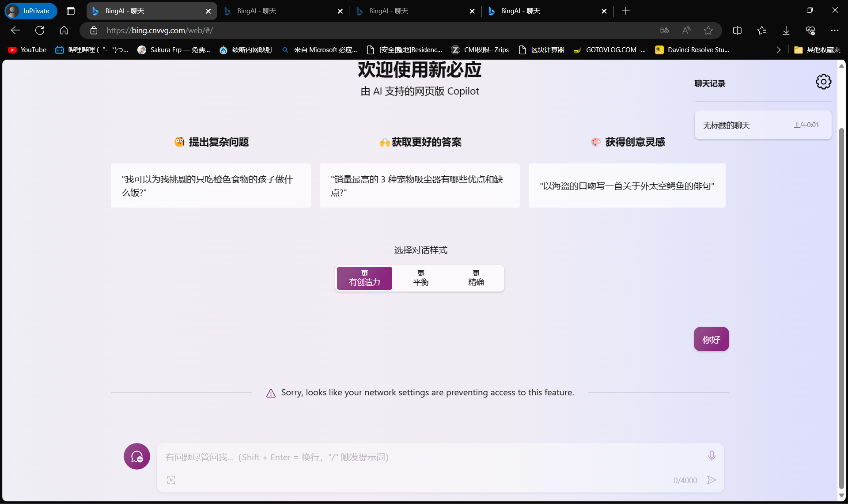Open the split screen icon

coord(737,30)
